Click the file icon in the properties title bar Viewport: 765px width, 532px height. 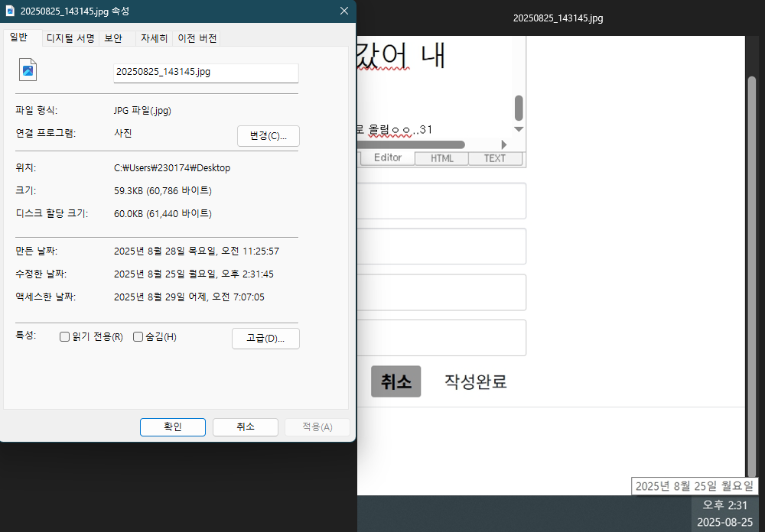coord(10,11)
